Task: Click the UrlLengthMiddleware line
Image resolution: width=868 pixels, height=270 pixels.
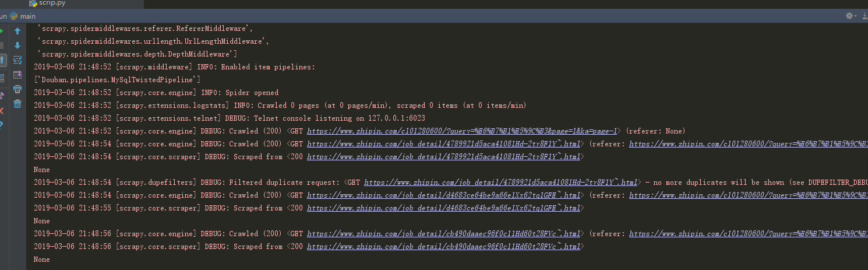Action: pos(153,41)
